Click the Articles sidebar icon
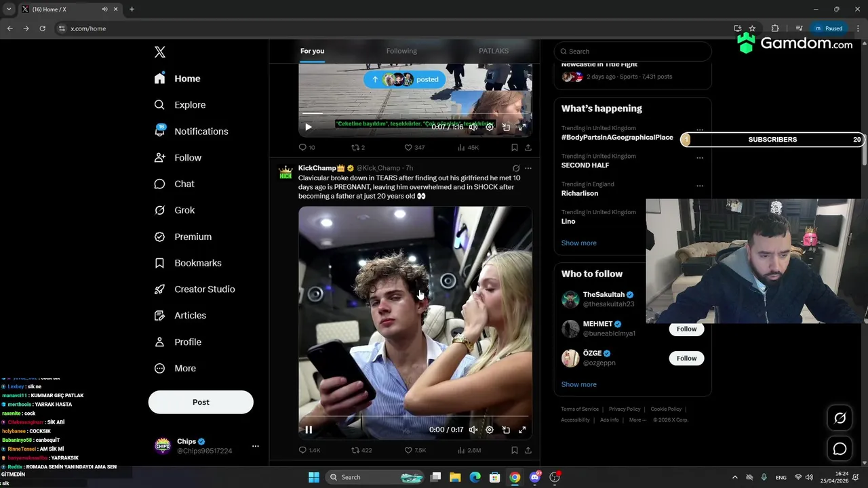This screenshot has width=868, height=488. 159,315
